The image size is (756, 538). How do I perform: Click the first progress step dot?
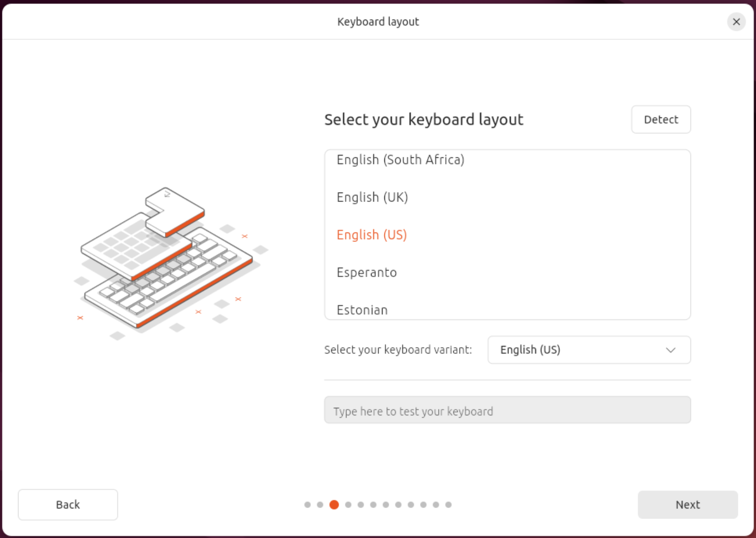307,505
